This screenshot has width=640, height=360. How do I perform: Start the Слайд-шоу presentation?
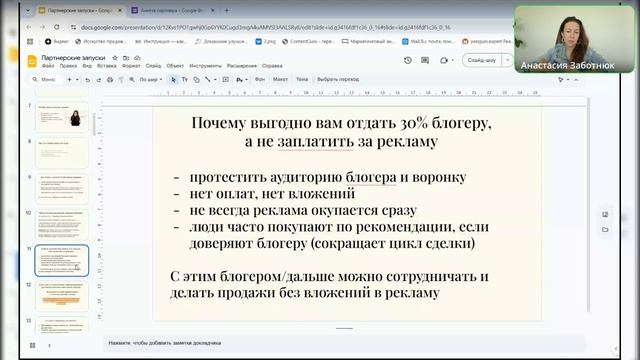pyautogui.click(x=482, y=60)
